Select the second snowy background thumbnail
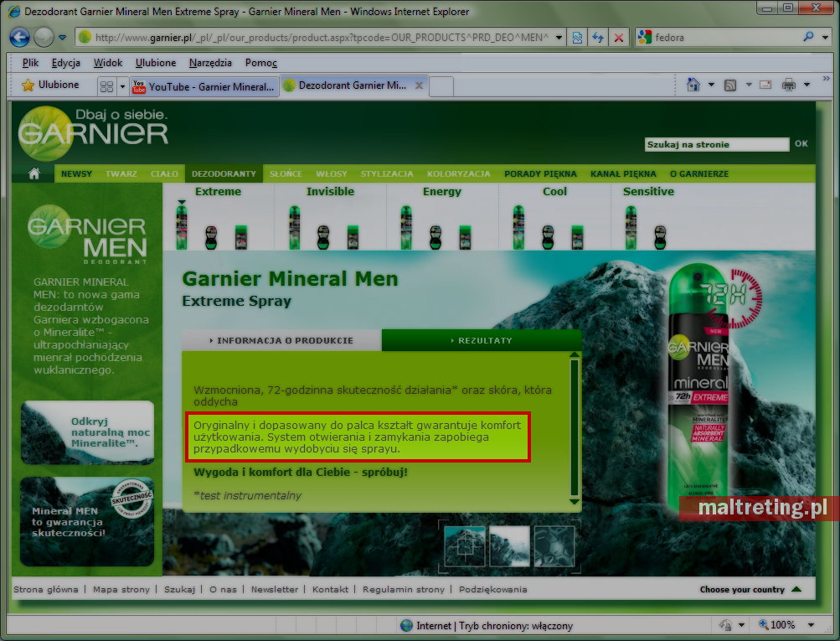 (x=509, y=545)
